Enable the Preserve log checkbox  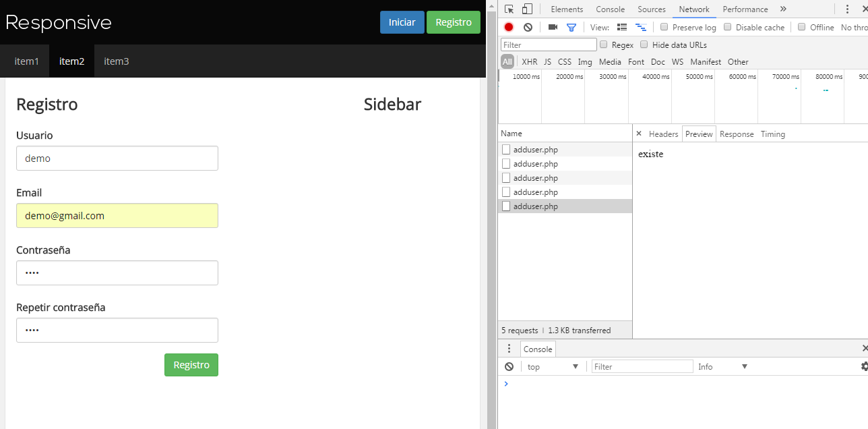(664, 27)
